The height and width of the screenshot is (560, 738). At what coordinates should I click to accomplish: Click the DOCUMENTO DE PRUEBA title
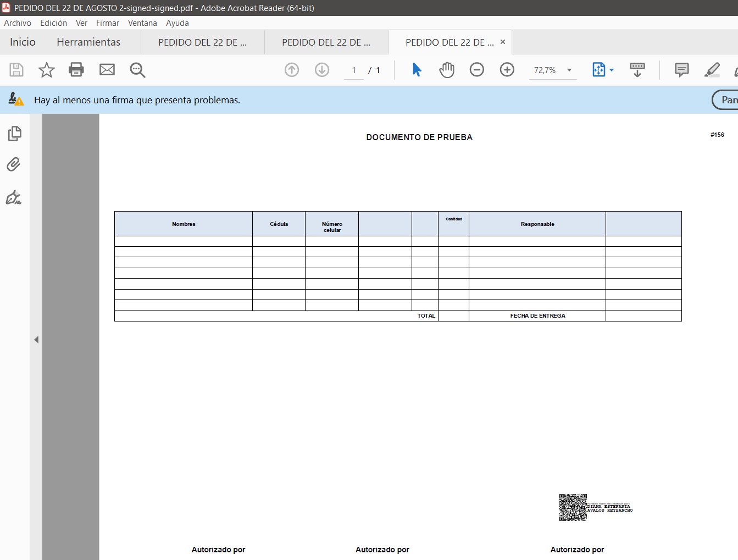419,137
